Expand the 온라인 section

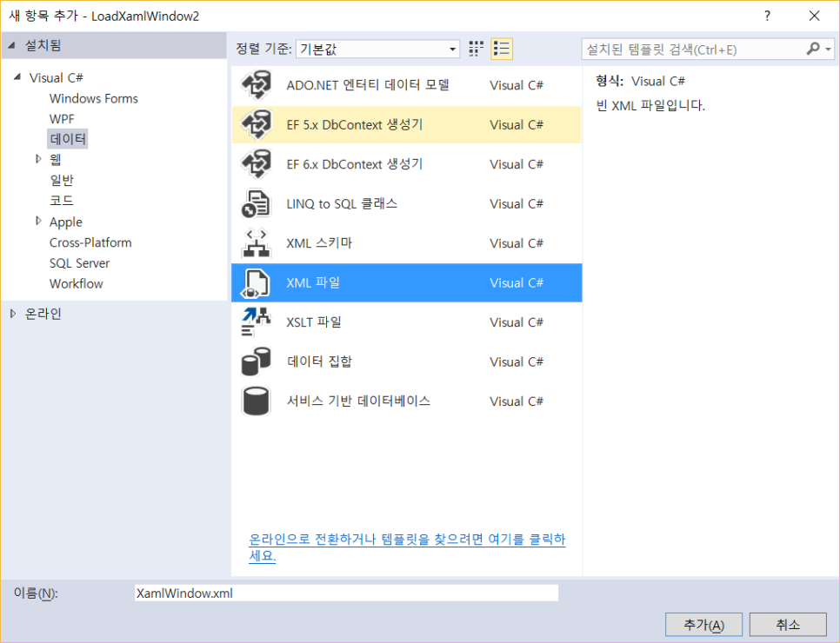pos(13,314)
